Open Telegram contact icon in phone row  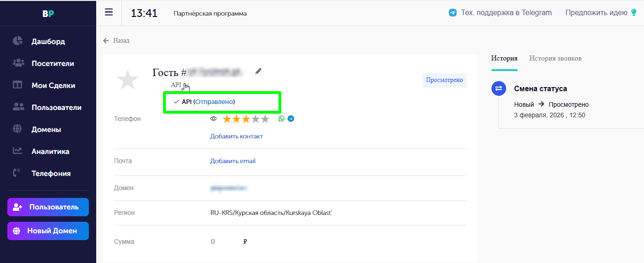pyautogui.click(x=291, y=119)
